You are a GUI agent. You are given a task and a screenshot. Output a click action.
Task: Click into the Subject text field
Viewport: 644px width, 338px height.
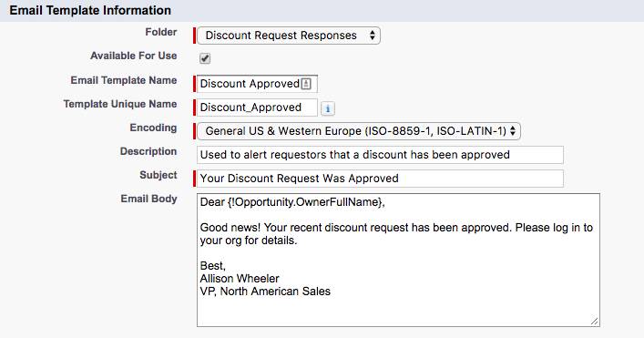(380, 179)
